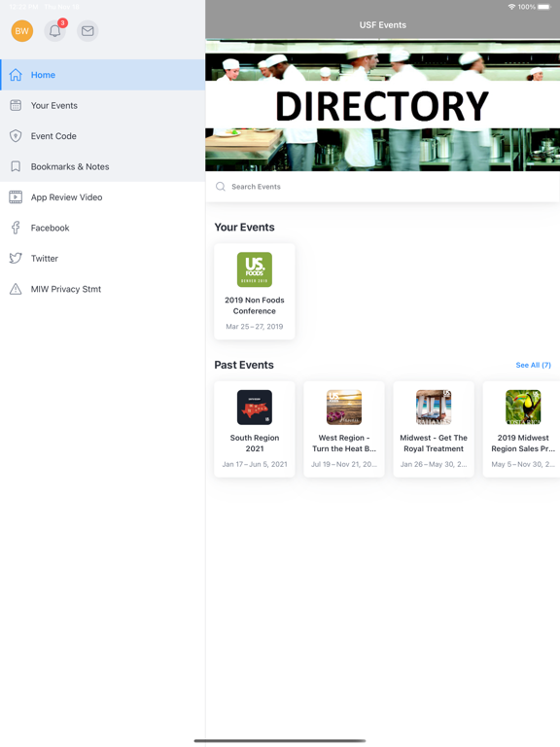Click the Facebook logo icon
The height and width of the screenshot is (747, 560).
(16, 228)
